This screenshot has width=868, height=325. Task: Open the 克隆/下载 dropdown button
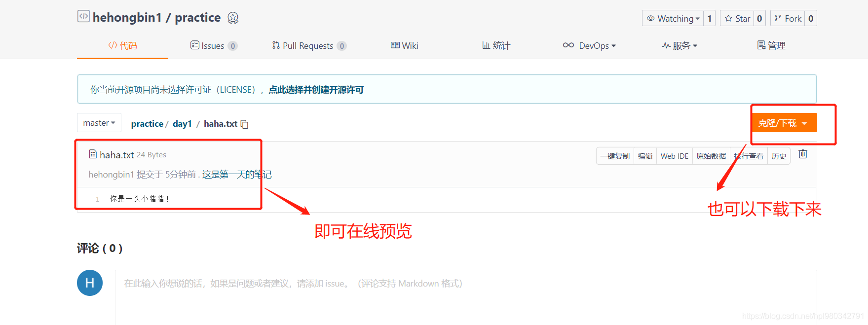point(783,123)
